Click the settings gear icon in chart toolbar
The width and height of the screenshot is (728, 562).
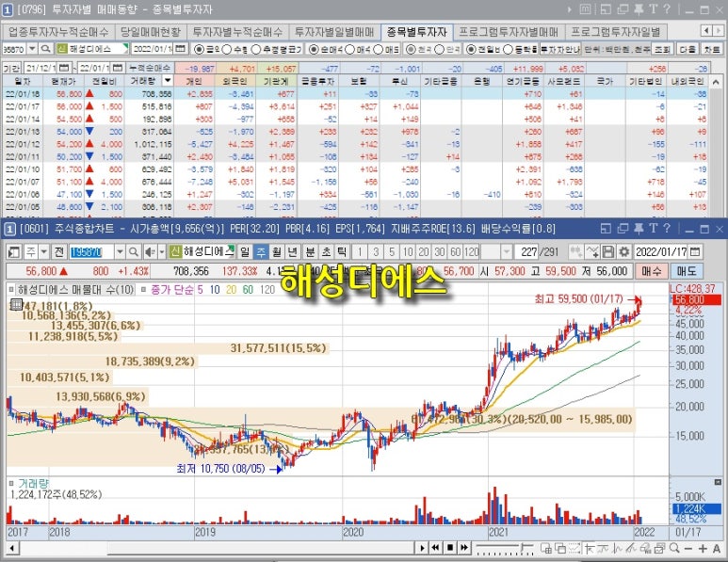[624, 251]
